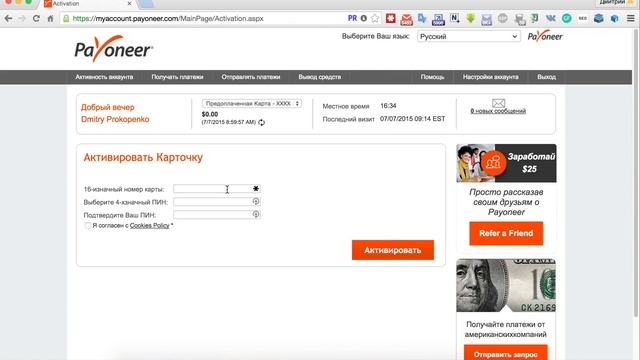Open the VK extension icon

coord(551,18)
